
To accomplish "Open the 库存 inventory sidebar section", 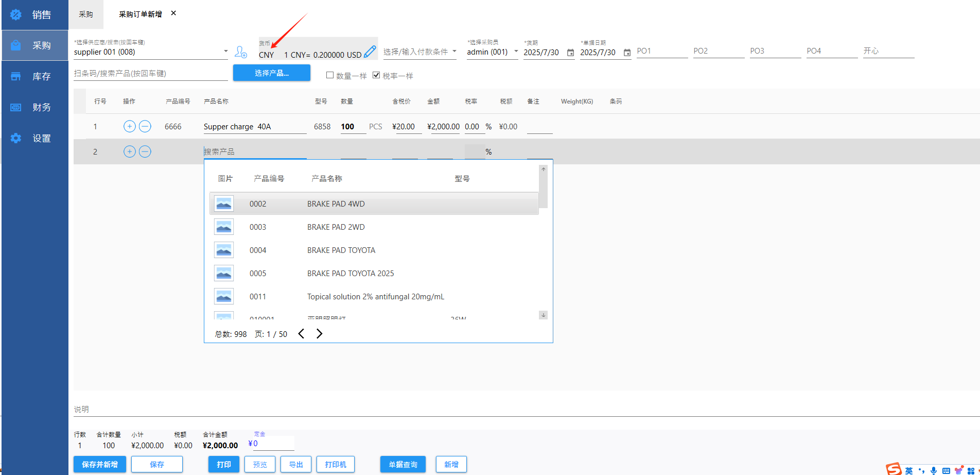I will coord(35,76).
